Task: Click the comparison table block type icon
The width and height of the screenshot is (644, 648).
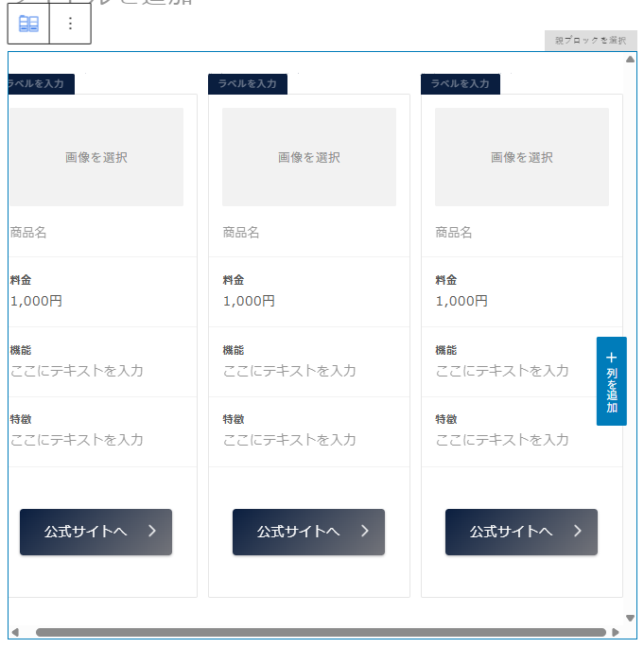Action: point(28,24)
